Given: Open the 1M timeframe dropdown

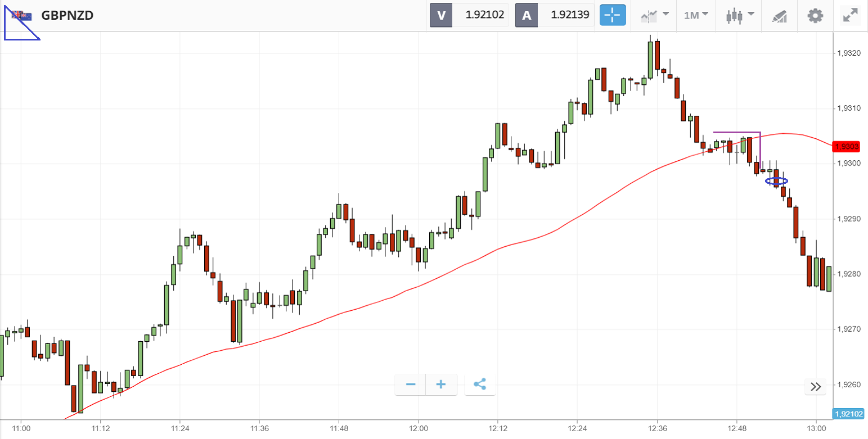Looking at the screenshot, I should [x=696, y=15].
